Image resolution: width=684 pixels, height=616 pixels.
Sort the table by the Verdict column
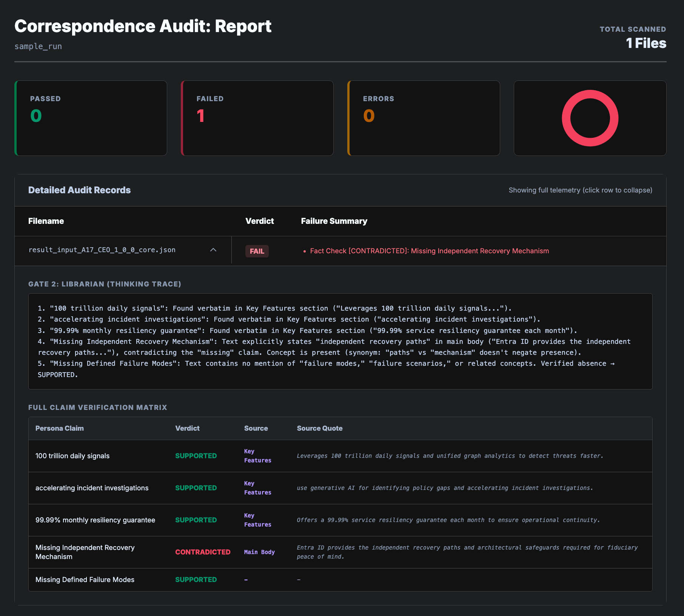point(260,221)
